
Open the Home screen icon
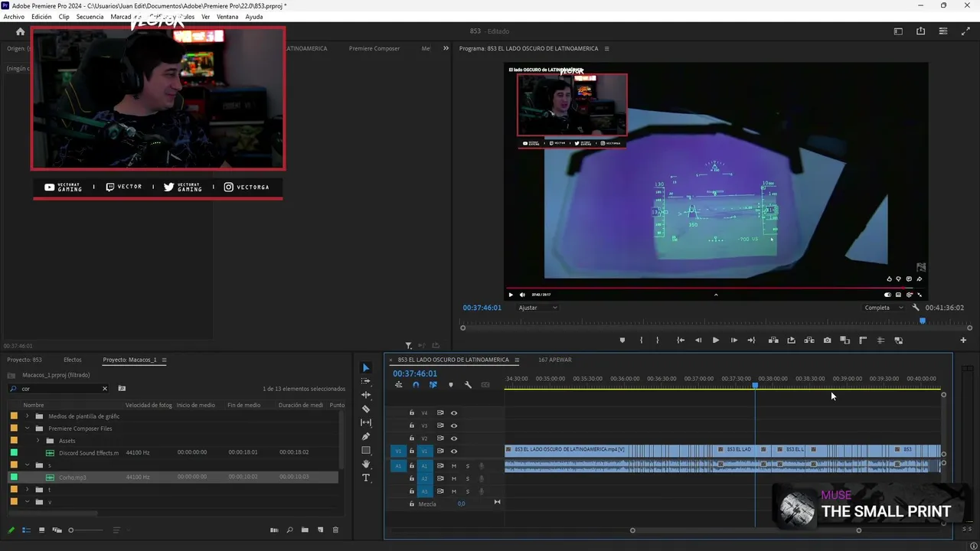pos(21,31)
